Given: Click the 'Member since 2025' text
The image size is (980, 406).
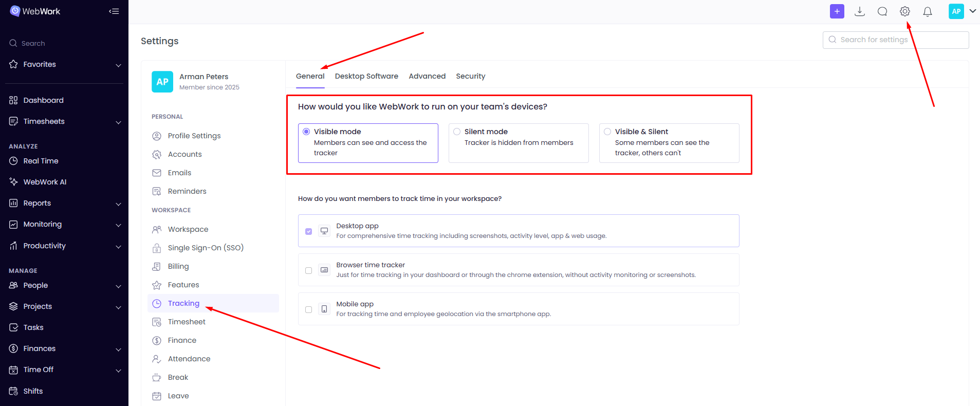Looking at the screenshot, I should [209, 87].
